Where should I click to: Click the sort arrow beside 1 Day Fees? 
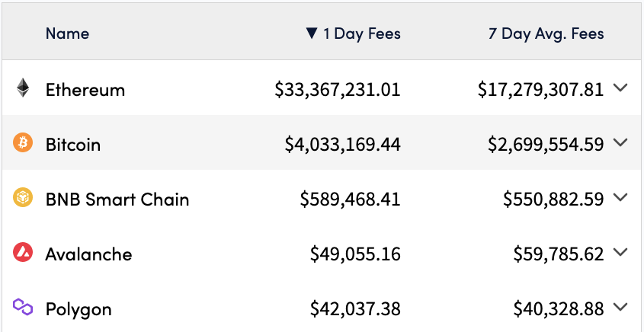[x=312, y=34]
